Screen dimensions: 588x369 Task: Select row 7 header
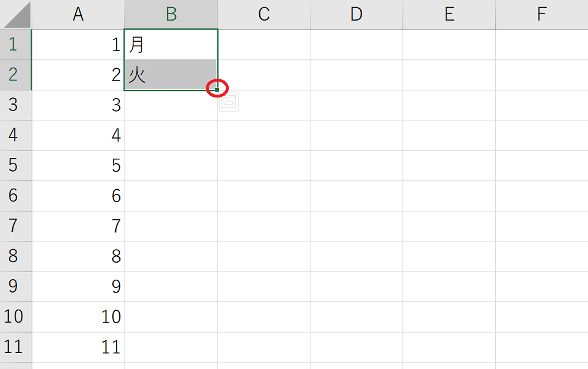tap(15, 226)
